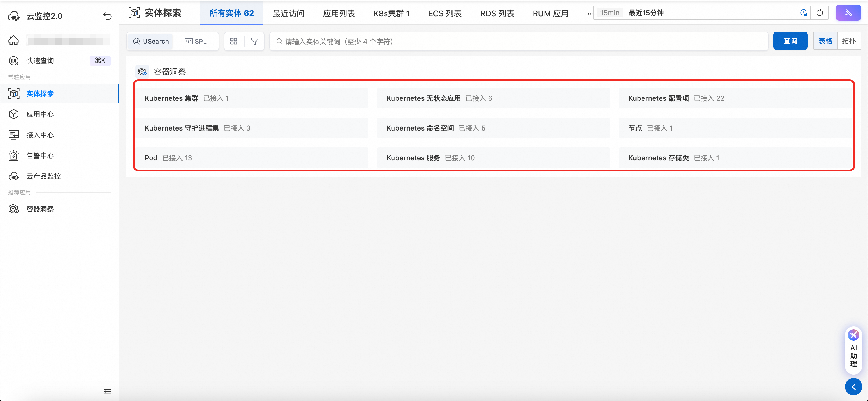Switch to SPL query mode

point(195,41)
